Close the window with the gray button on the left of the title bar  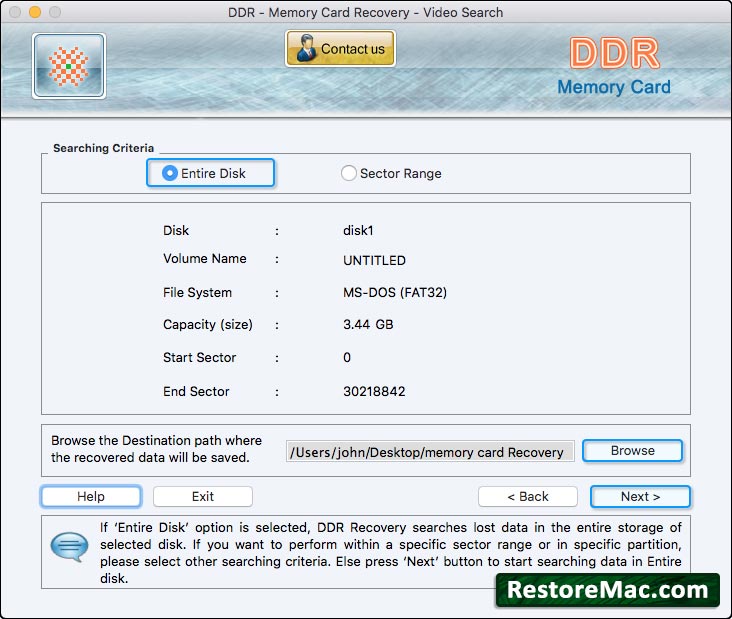coord(15,12)
